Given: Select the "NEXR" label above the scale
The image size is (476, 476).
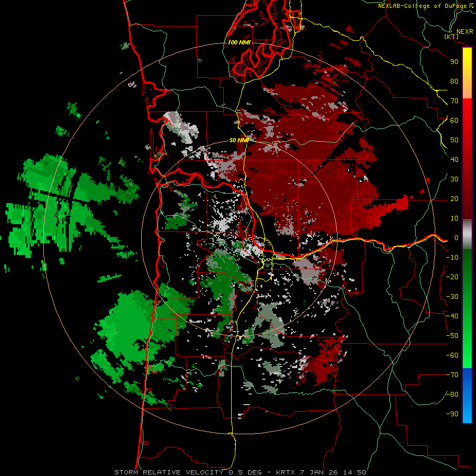Looking at the screenshot, I should tap(464, 32).
